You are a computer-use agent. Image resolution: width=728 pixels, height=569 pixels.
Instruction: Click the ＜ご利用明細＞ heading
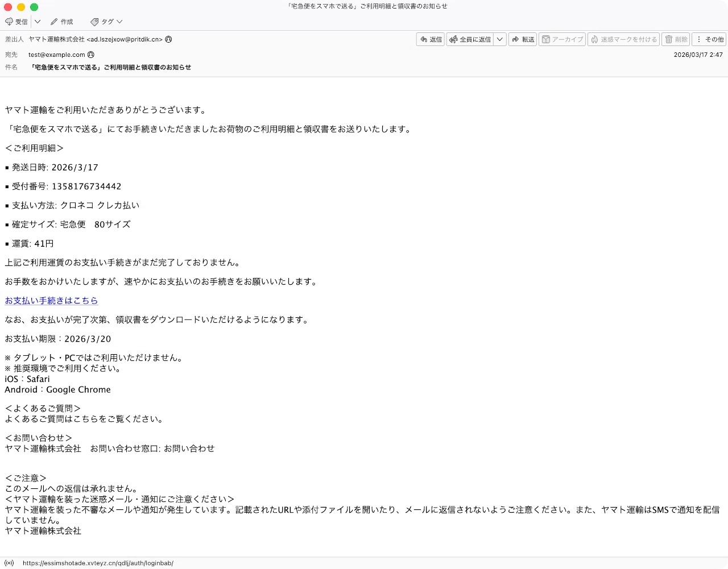click(x=34, y=148)
